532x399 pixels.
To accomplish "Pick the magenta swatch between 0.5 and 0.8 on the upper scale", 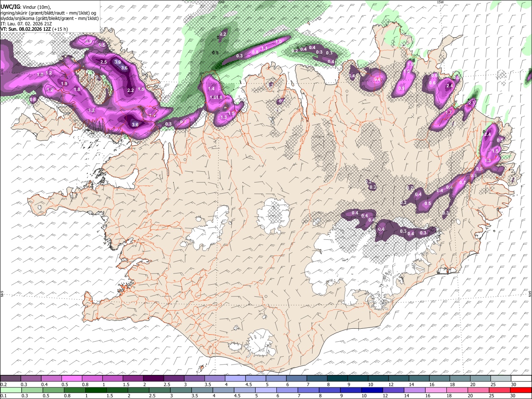I will pyautogui.click(x=71, y=379).
